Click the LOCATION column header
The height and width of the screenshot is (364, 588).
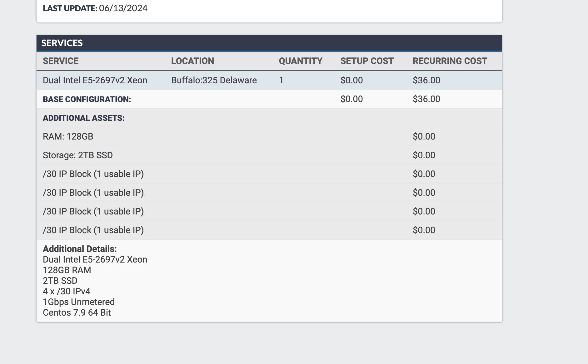(192, 61)
